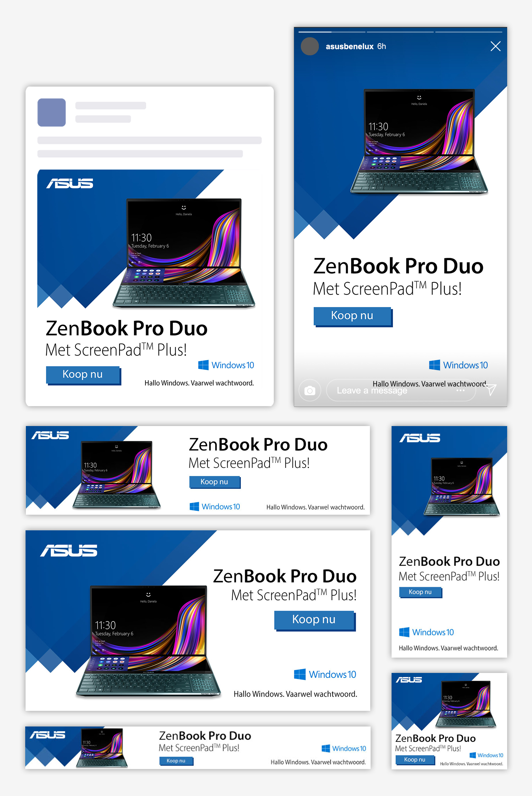The width and height of the screenshot is (532, 796).
Task: Click Koop nu in the small square banner
Action: coord(415,759)
